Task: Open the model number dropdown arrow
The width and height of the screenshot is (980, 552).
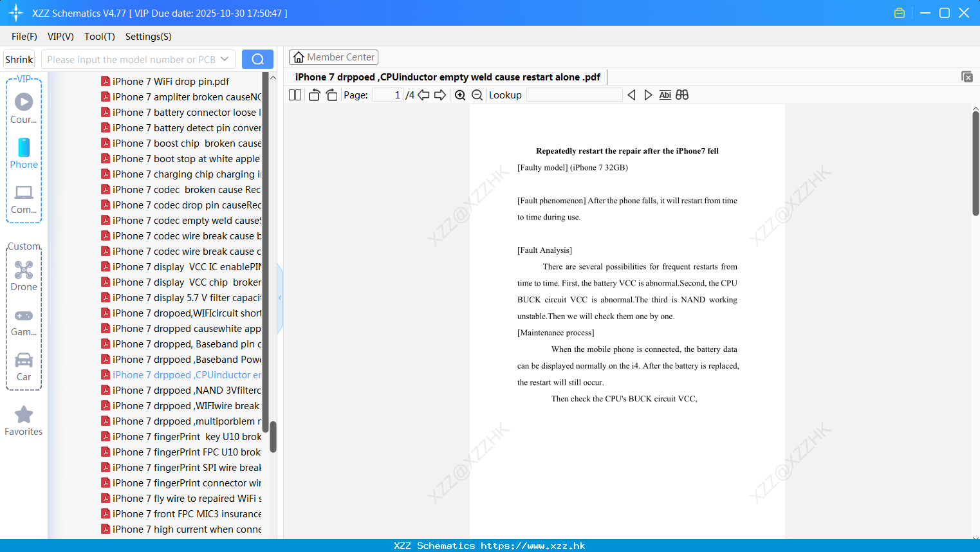Action: point(225,59)
